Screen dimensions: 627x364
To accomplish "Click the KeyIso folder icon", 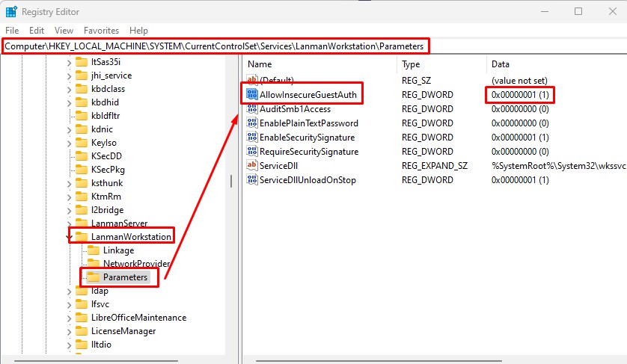I will (82, 142).
